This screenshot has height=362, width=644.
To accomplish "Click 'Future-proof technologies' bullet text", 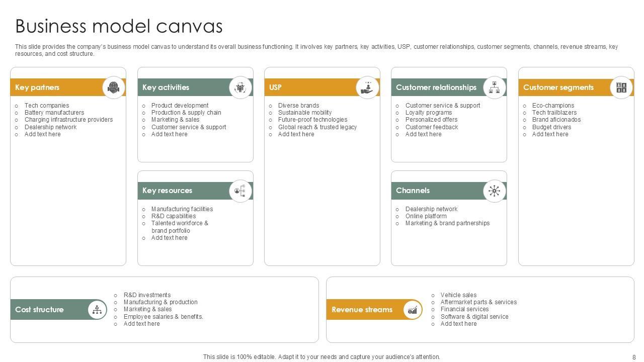I will [x=312, y=120].
